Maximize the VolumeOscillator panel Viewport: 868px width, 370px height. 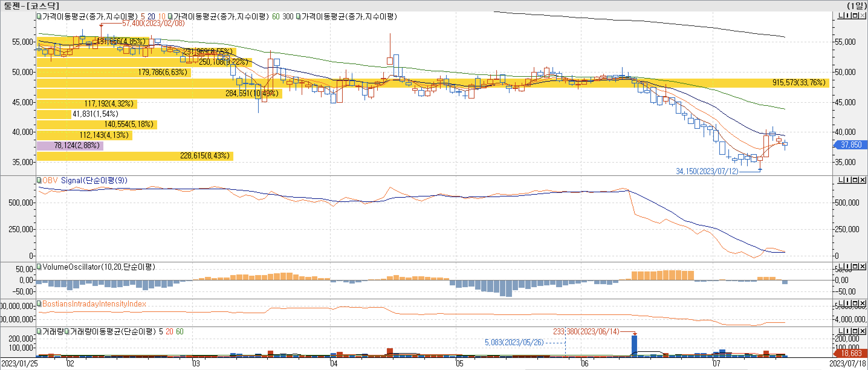pyautogui.click(x=855, y=267)
